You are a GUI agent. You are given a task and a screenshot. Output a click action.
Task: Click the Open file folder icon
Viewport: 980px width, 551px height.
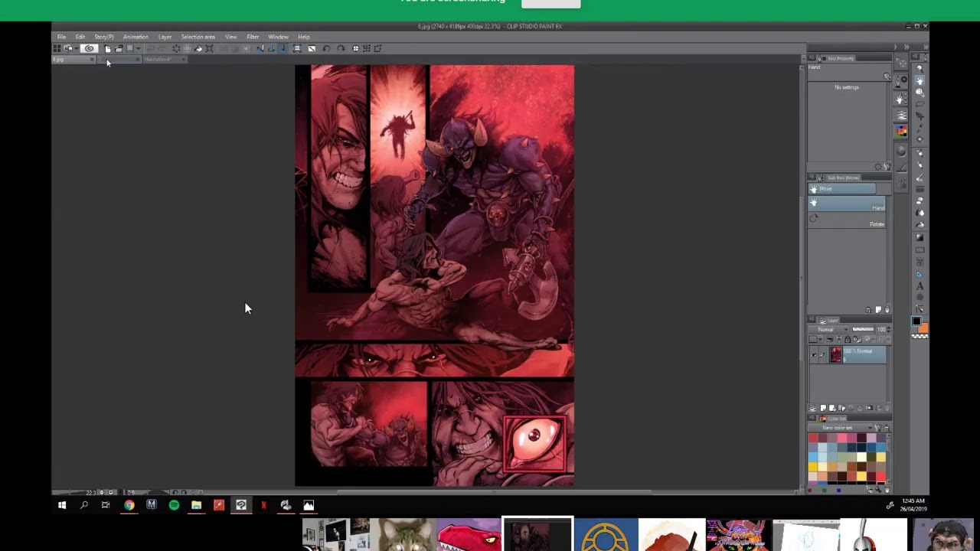point(119,48)
